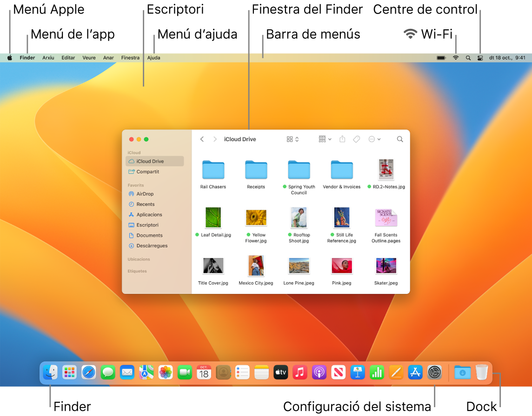The image size is (532, 416).
Task: Go back in the Finder window
Action: coord(202,139)
